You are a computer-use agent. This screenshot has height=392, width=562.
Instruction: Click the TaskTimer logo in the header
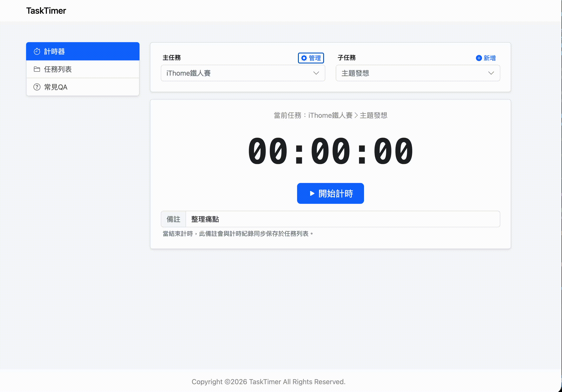coord(46,11)
